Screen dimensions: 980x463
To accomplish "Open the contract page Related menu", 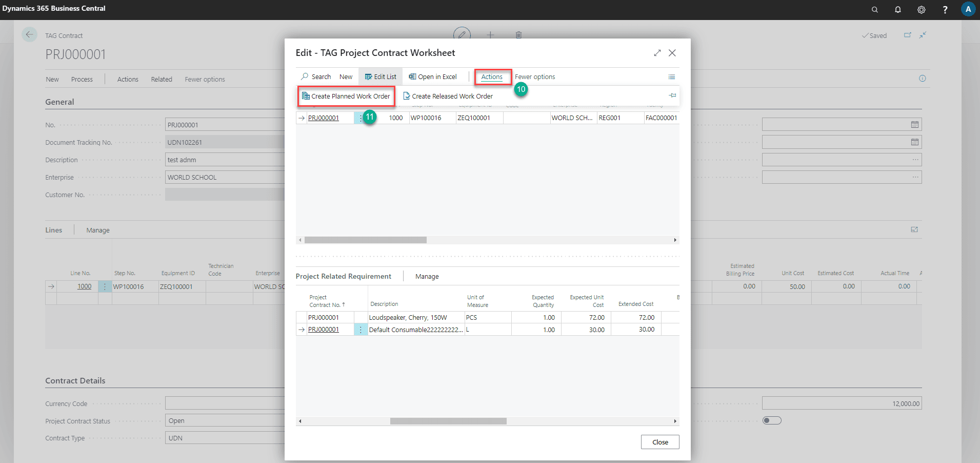I will pyautogui.click(x=162, y=80).
